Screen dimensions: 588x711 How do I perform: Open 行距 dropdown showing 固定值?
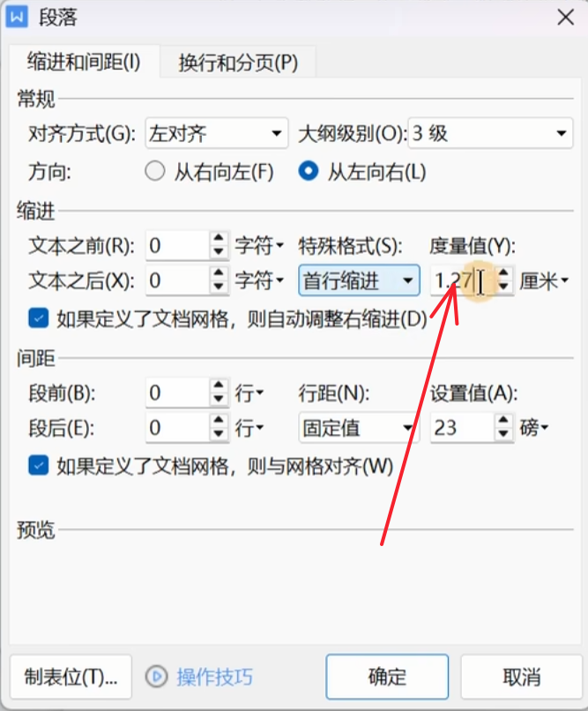tap(359, 428)
